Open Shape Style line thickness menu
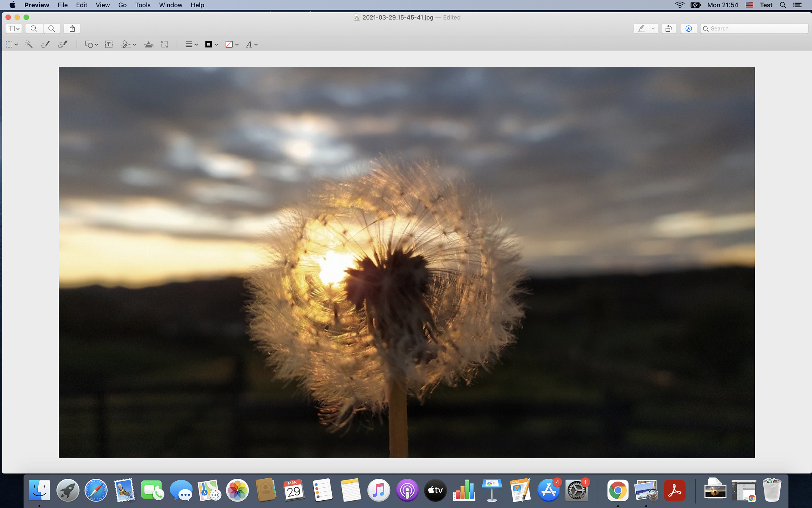This screenshot has width=812, height=508. [x=191, y=44]
